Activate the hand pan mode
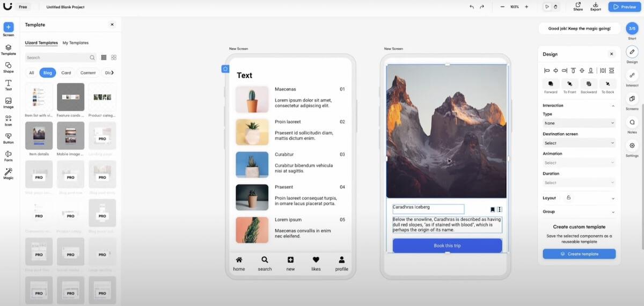644x306 pixels. coord(555,6)
